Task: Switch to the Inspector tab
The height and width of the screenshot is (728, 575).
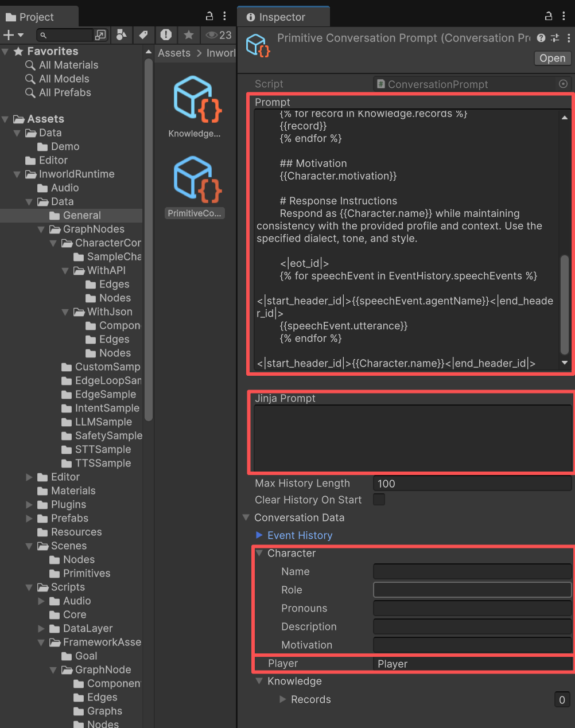Action: (x=283, y=17)
